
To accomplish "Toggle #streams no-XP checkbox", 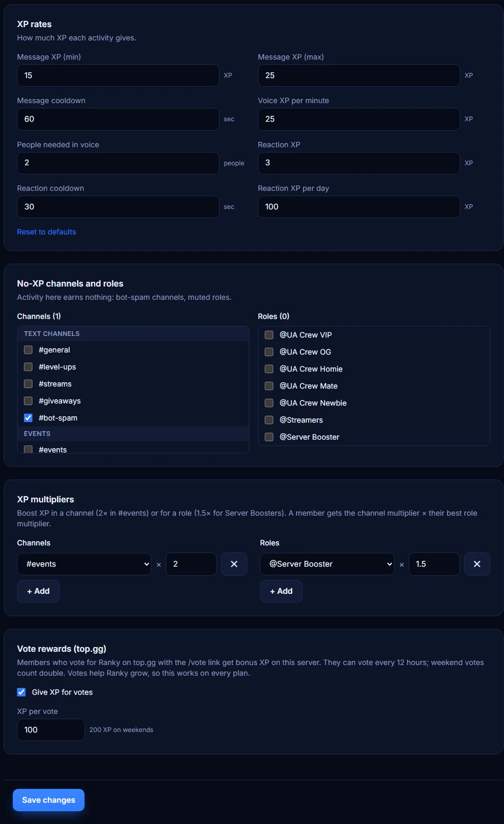I will click(28, 384).
